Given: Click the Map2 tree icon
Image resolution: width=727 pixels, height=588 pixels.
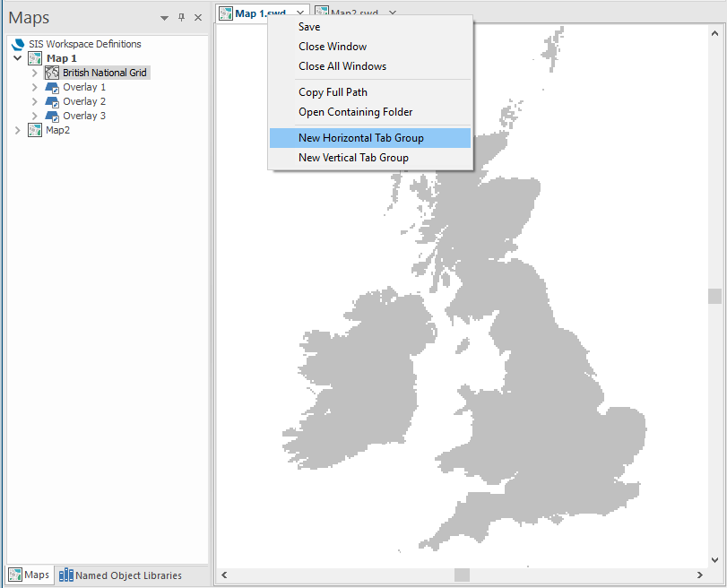Looking at the screenshot, I should click(35, 130).
